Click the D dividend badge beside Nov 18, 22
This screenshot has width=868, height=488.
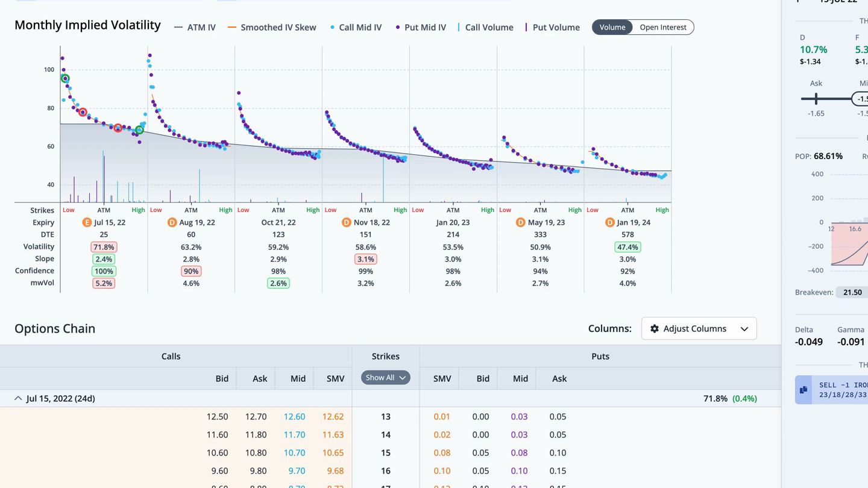pyautogui.click(x=346, y=222)
